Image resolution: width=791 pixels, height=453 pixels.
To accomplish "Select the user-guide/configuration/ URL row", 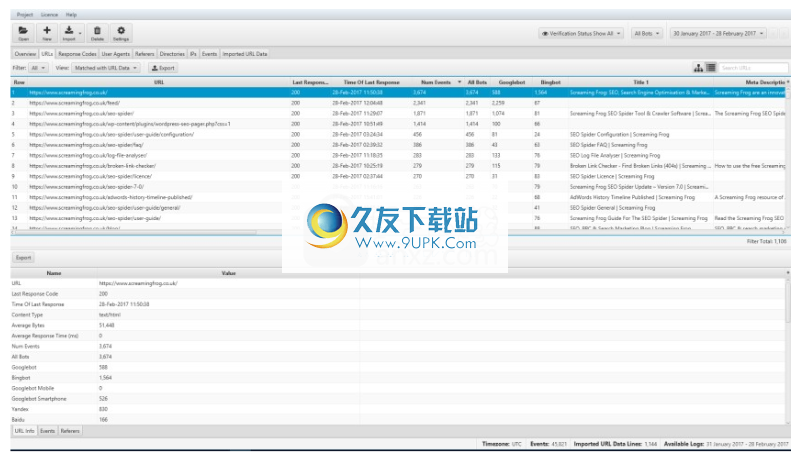I will [399, 134].
